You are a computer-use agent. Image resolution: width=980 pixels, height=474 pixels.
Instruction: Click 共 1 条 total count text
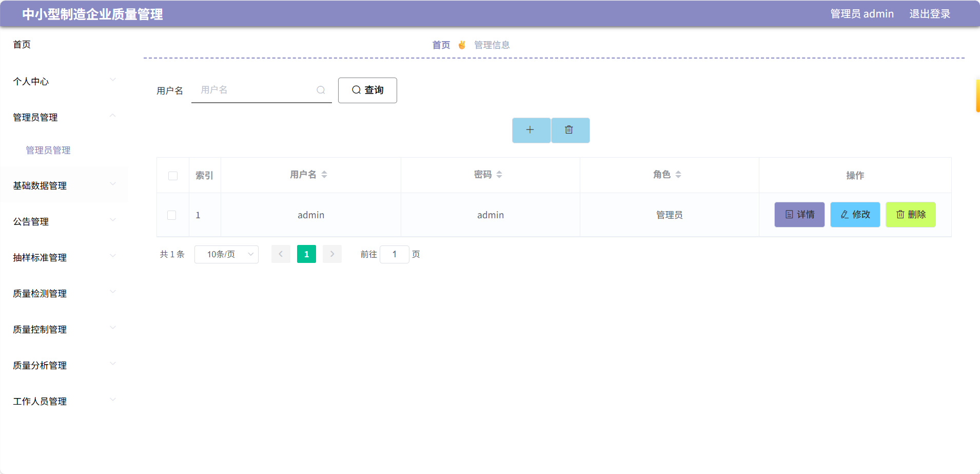tap(172, 254)
